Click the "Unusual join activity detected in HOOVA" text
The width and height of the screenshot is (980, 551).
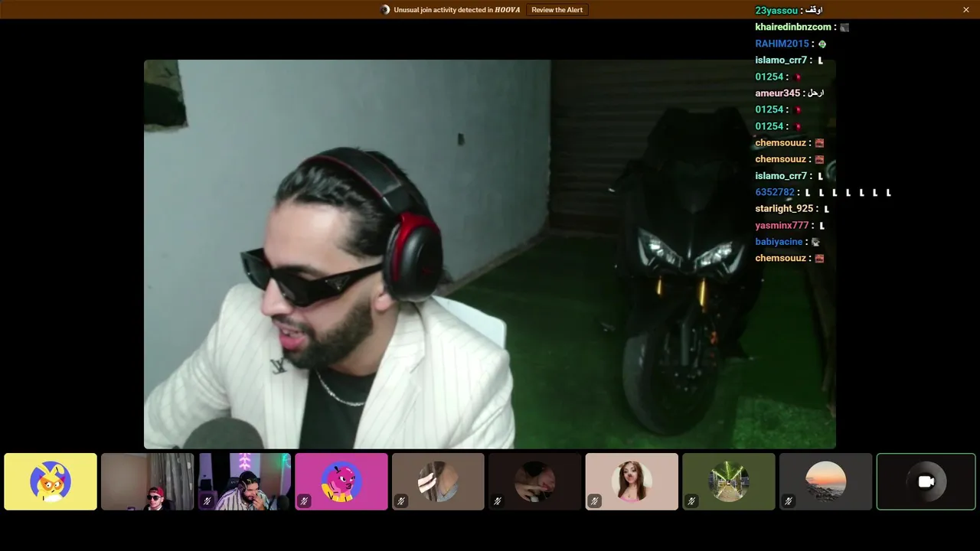(456, 10)
